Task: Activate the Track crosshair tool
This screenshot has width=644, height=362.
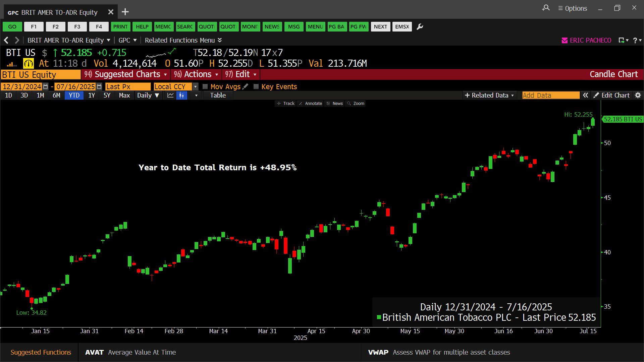Action: (285, 104)
